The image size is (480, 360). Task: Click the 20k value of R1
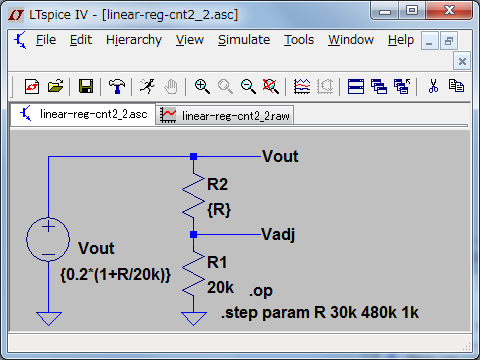pyautogui.click(x=220, y=287)
